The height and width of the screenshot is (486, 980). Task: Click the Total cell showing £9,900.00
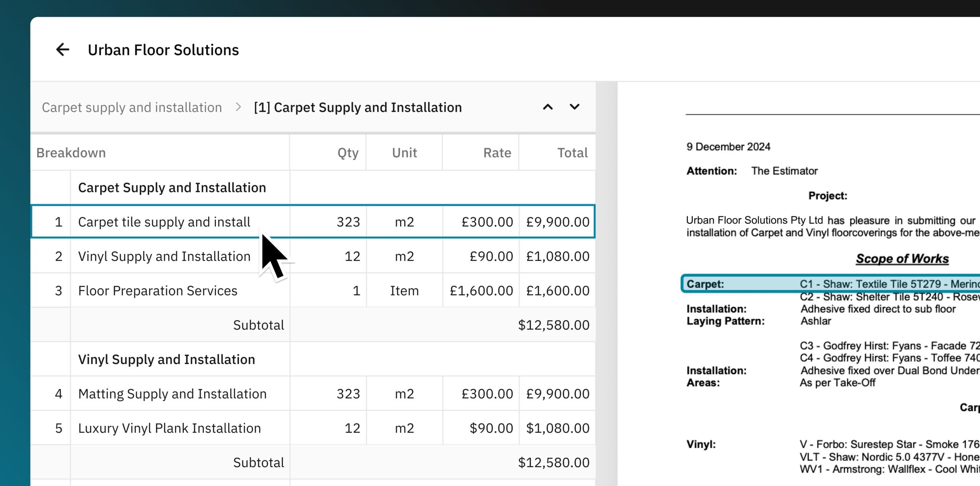coord(557,221)
